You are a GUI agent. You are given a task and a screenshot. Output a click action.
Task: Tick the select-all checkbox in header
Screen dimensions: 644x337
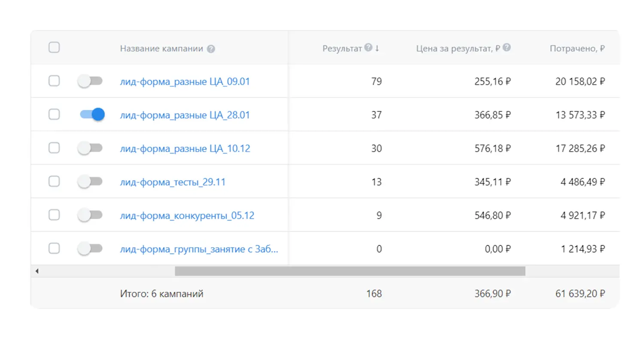(54, 47)
